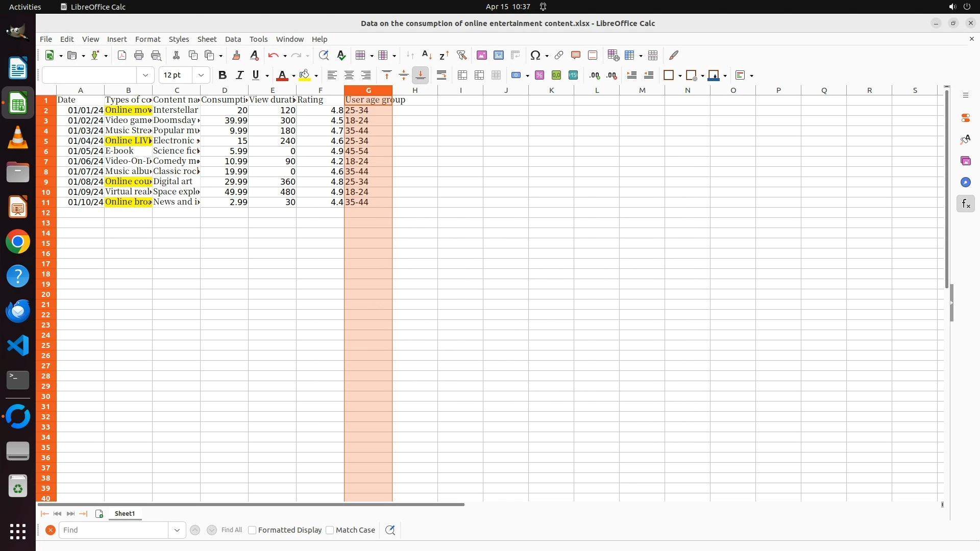Apply the red font color swatch
980x551 pixels.
click(x=281, y=75)
